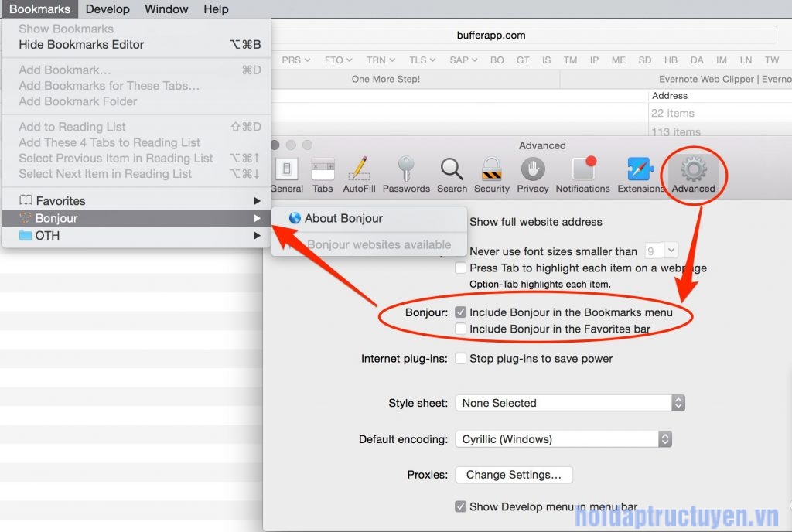Open the Develop menu in menu bar
This screenshot has height=532, width=792.
pos(108,9)
